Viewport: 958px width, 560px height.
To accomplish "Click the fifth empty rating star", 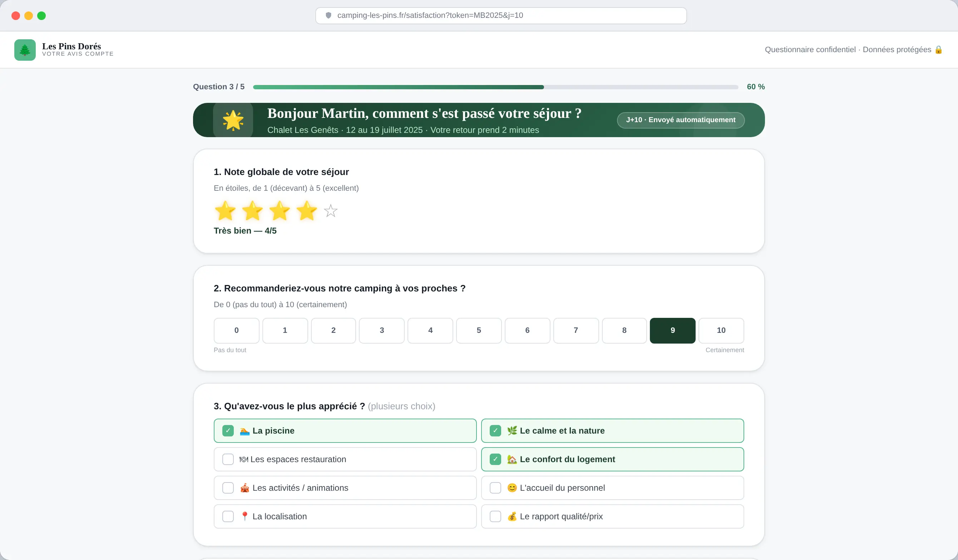I will click(330, 211).
